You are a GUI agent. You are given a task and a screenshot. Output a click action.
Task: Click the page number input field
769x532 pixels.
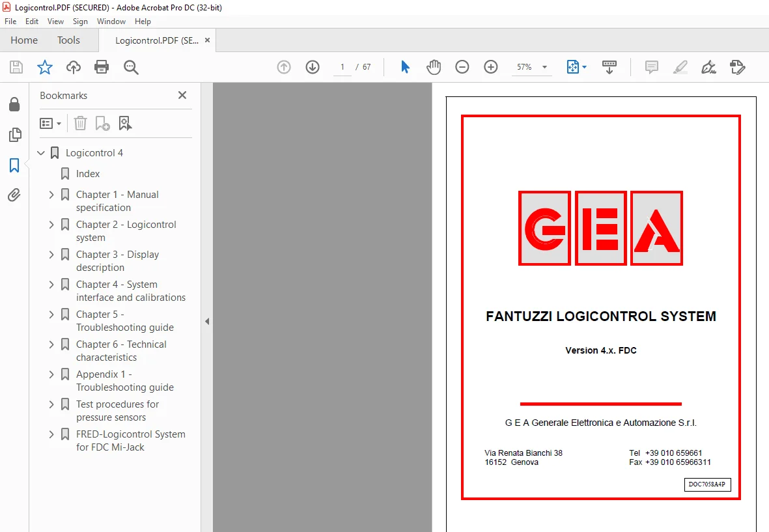pyautogui.click(x=343, y=67)
